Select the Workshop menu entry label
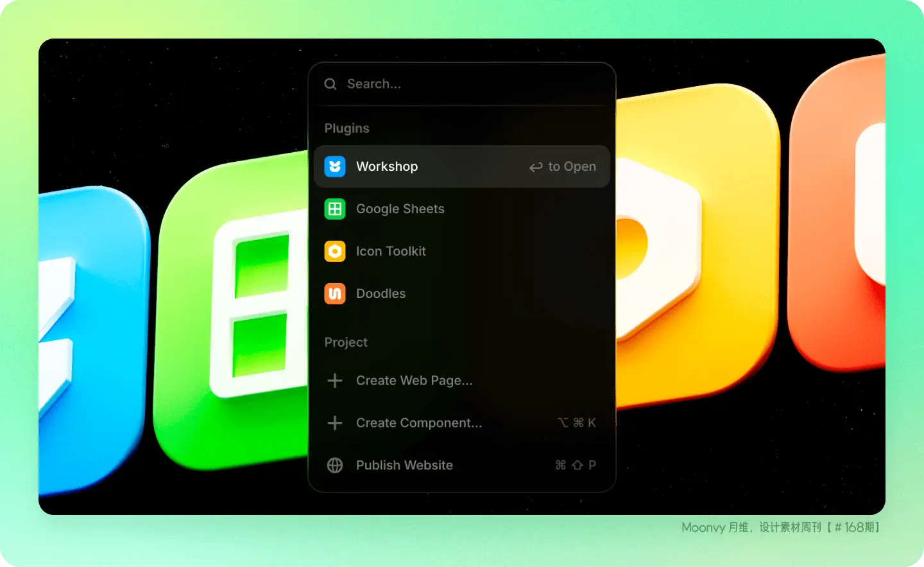 tap(387, 167)
